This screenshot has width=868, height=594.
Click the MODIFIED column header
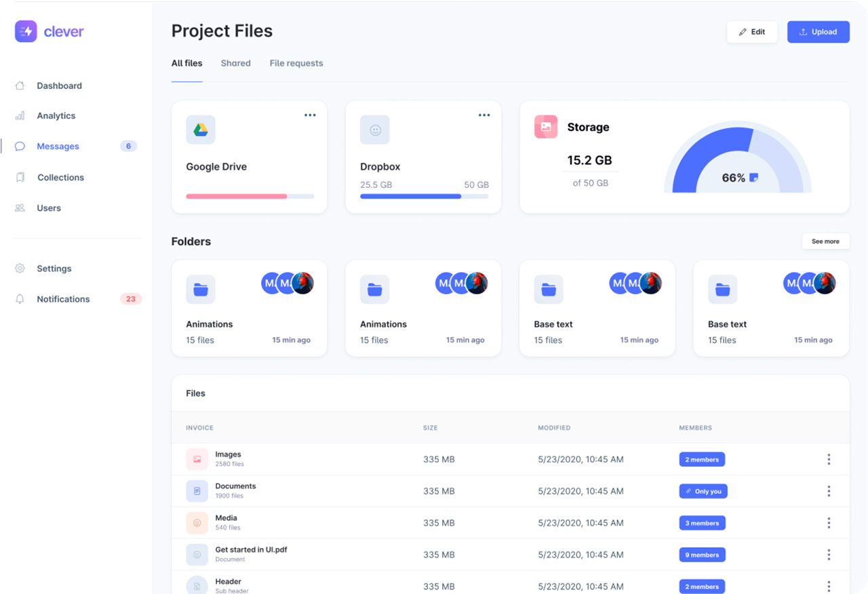point(554,428)
